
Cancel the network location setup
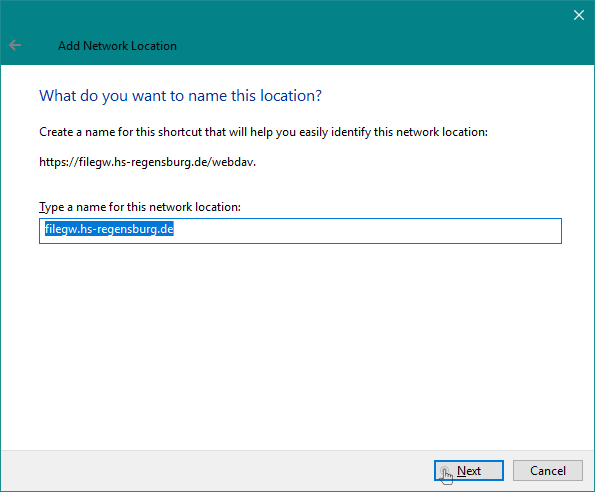pyautogui.click(x=548, y=470)
